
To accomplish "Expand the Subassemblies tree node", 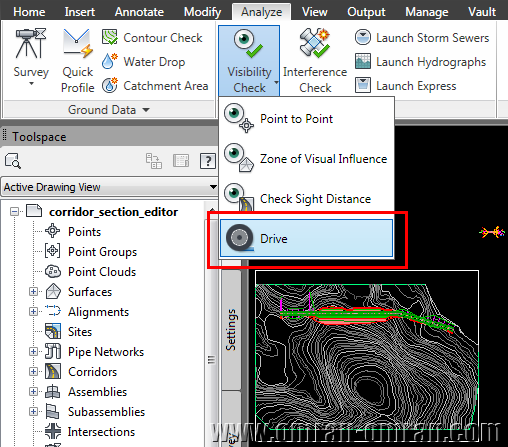I will click(x=33, y=412).
